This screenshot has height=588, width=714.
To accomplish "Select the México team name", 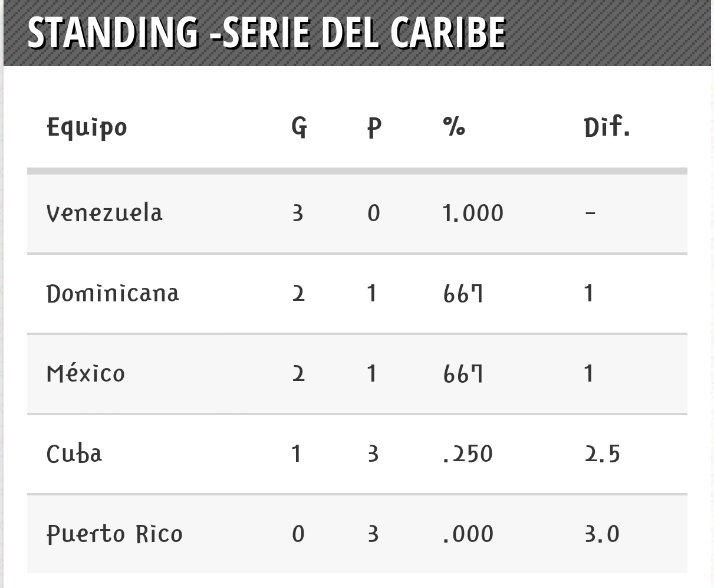I will 85,373.
